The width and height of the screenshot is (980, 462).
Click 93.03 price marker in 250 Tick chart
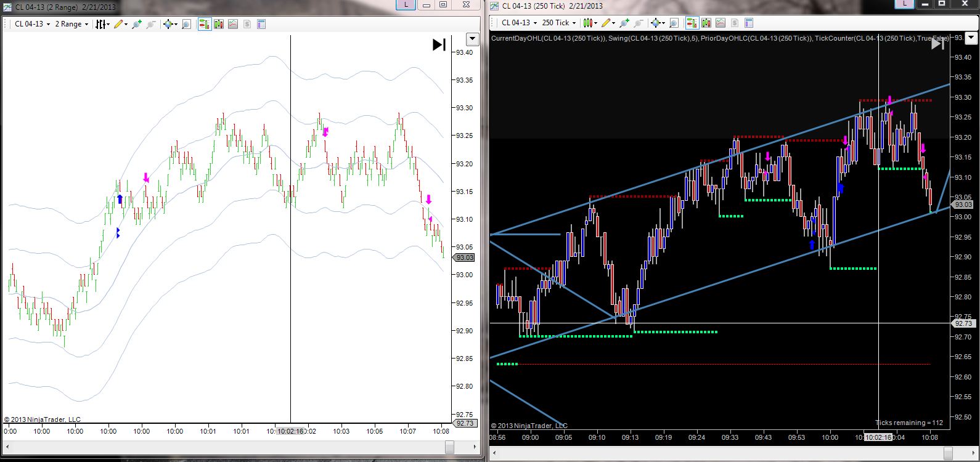pos(963,205)
